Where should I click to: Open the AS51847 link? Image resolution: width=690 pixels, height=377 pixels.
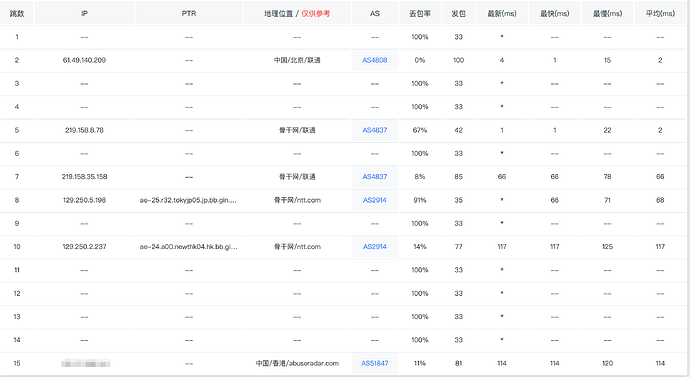[374, 363]
